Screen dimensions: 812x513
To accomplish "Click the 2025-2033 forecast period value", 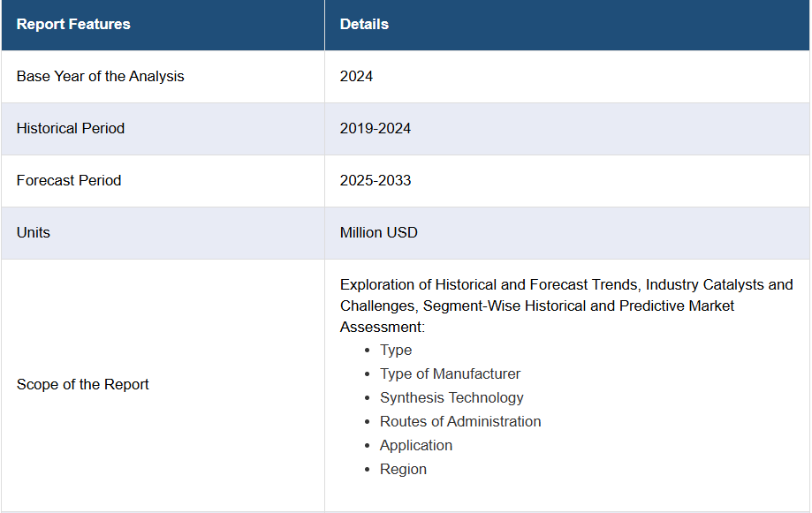I will [376, 180].
